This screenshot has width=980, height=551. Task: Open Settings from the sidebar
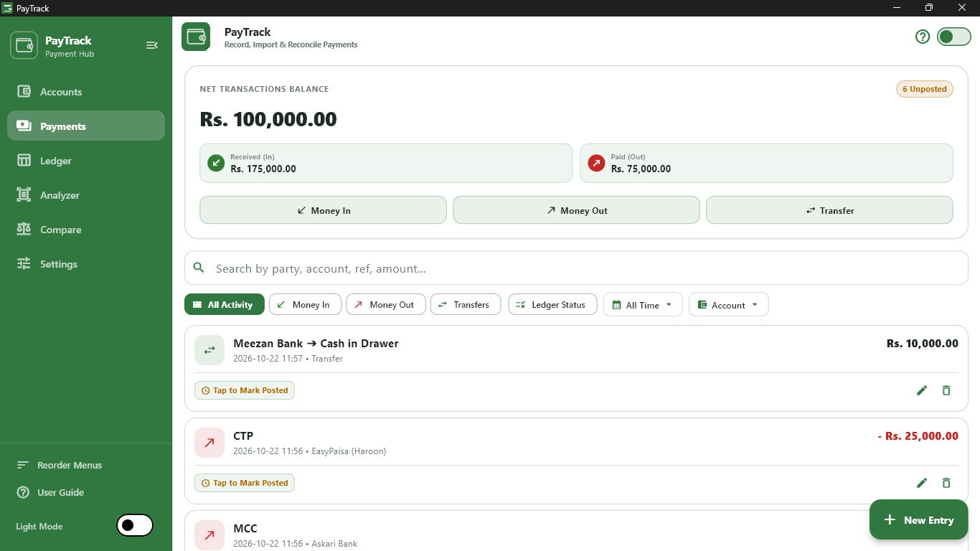click(x=86, y=264)
